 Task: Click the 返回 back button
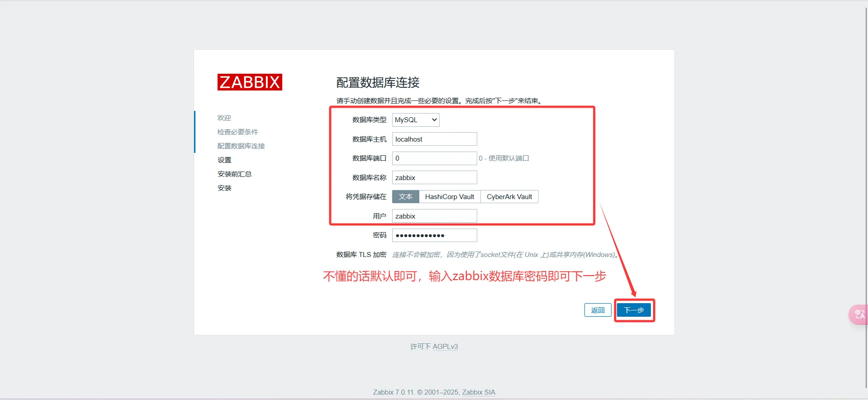point(598,310)
